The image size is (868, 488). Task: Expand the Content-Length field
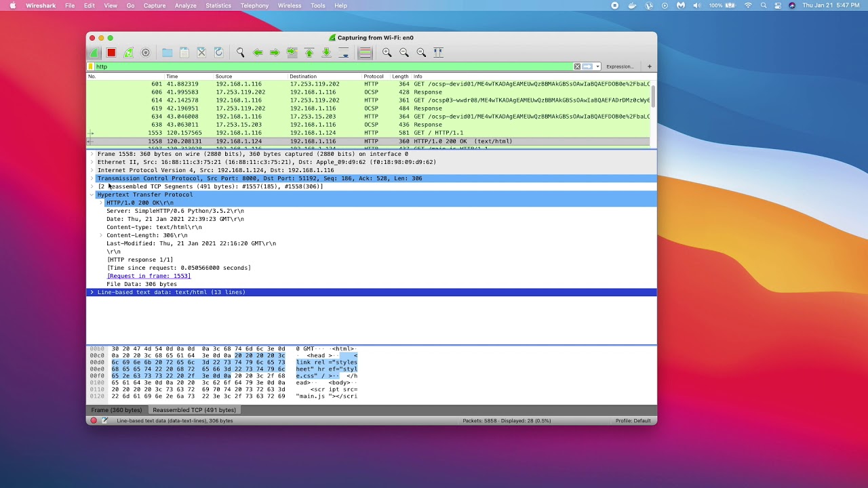[101, 235]
